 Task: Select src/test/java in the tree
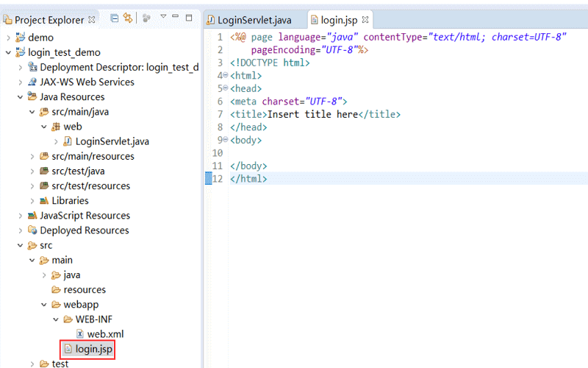pyautogui.click(x=79, y=171)
